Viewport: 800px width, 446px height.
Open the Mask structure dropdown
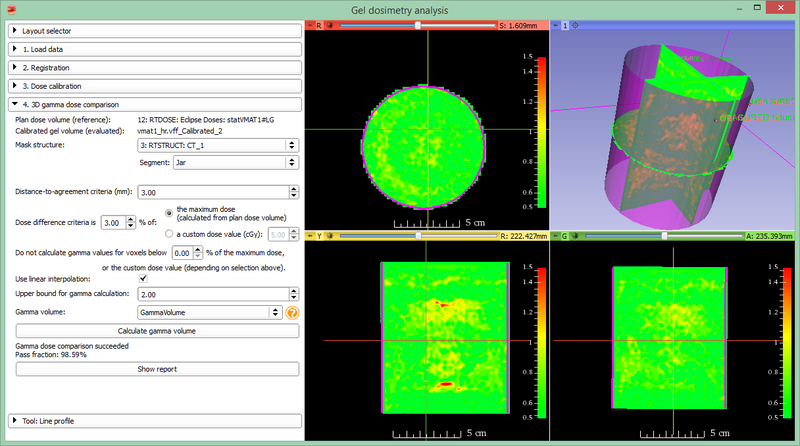(218, 145)
